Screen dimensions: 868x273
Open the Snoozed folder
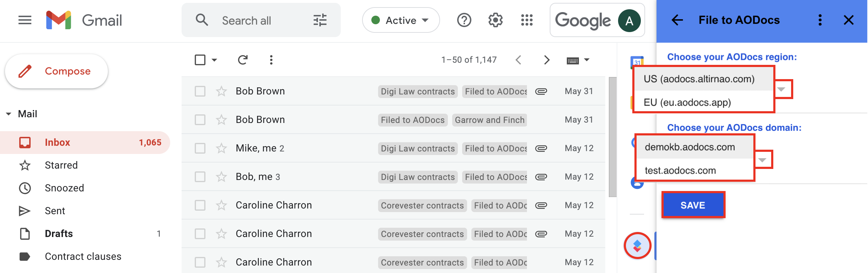[x=85, y=188]
